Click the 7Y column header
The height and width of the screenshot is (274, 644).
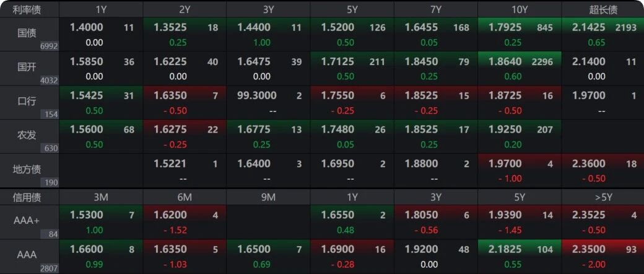pos(435,9)
